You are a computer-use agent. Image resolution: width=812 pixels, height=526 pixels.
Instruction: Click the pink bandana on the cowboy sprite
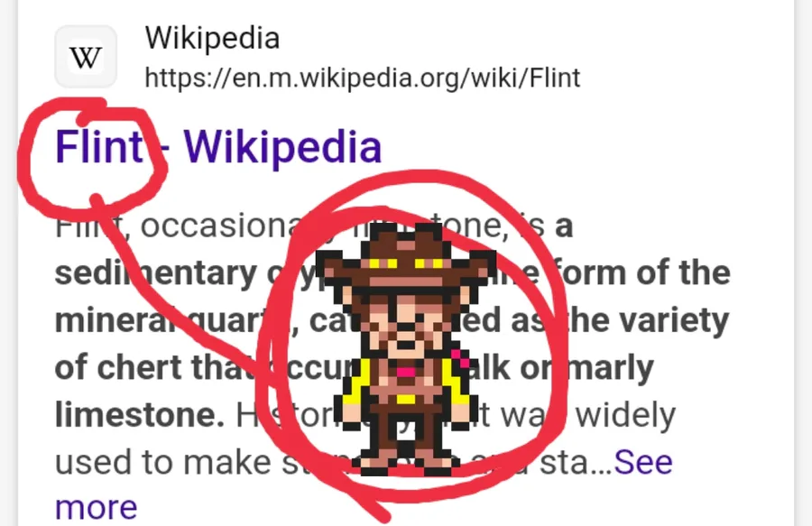coord(405,371)
